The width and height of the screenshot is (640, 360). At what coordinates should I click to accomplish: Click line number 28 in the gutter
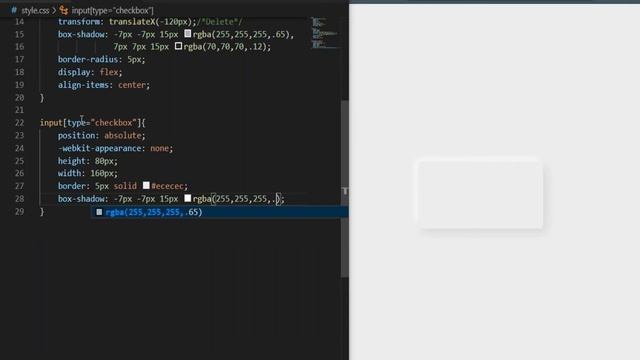click(19, 199)
